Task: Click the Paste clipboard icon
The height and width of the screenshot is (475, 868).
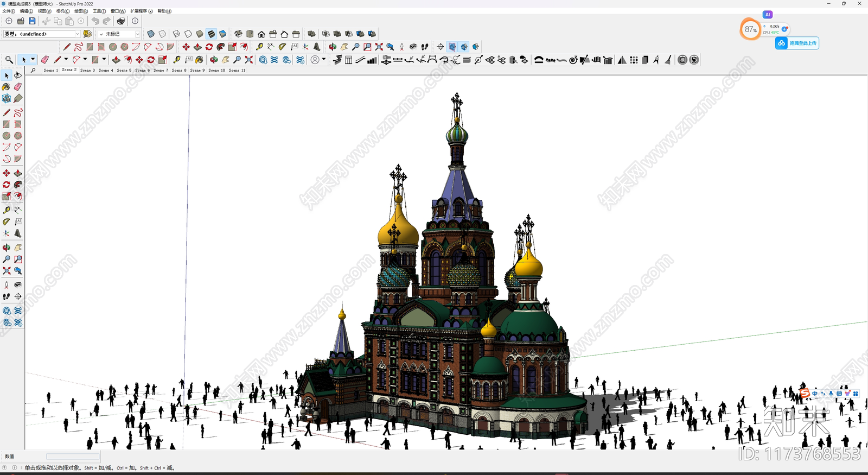Action: (x=69, y=21)
